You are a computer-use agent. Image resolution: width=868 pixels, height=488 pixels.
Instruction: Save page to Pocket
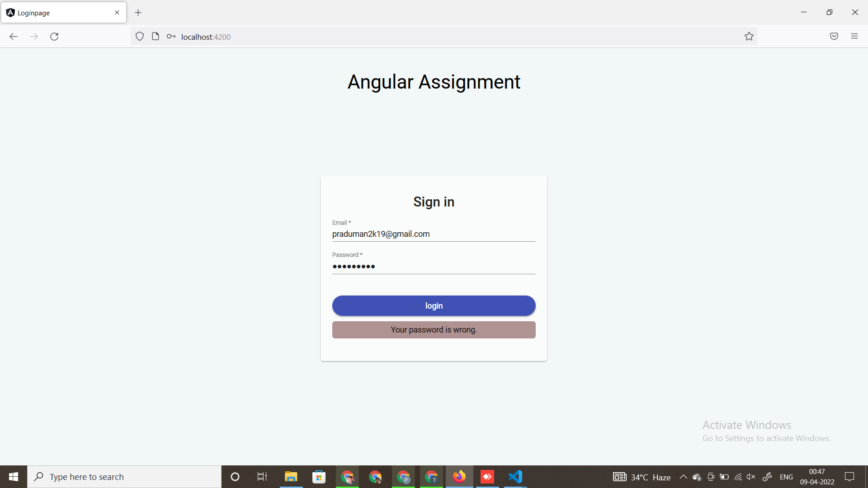[834, 37]
